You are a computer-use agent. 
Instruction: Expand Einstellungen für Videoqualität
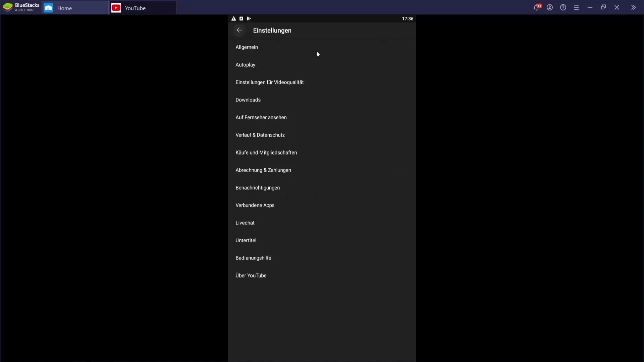tap(269, 82)
